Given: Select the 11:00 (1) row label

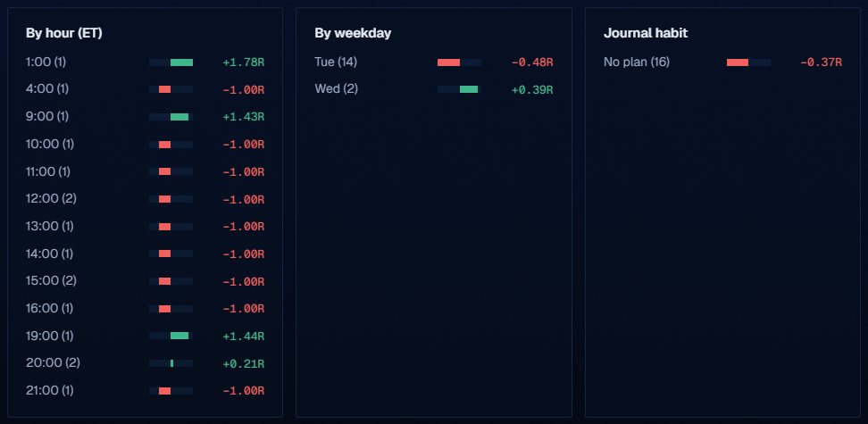Looking at the screenshot, I should coord(48,171).
